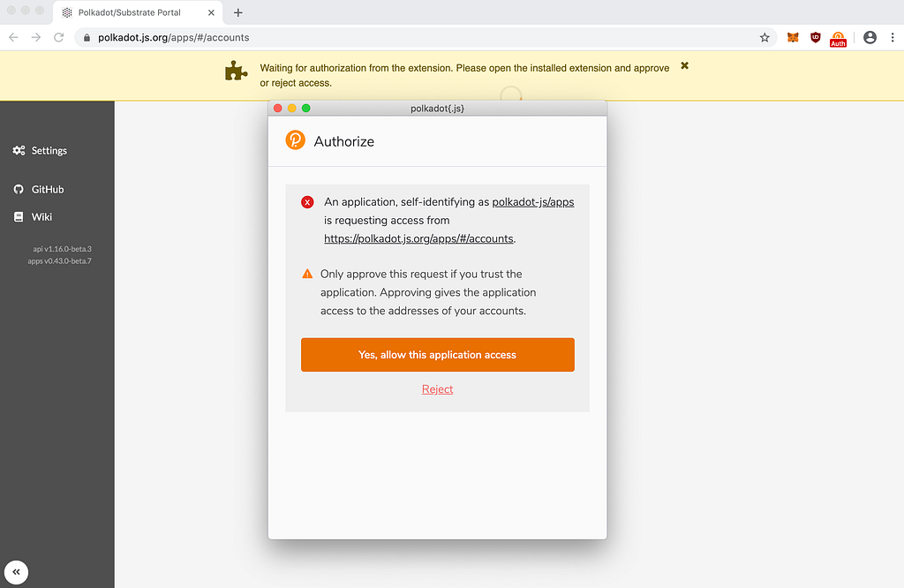Click Yes, allow this application access
The width and height of the screenshot is (904, 588).
tap(438, 355)
